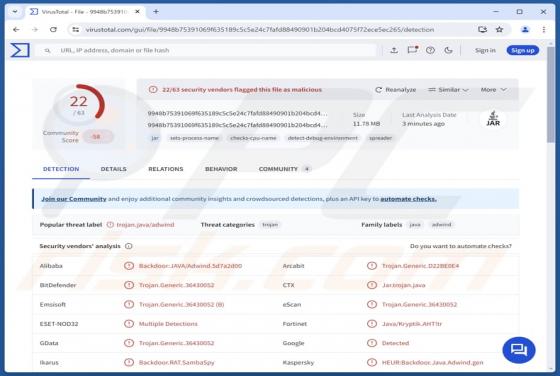
Task: Click the jar tag
Action: [155, 138]
